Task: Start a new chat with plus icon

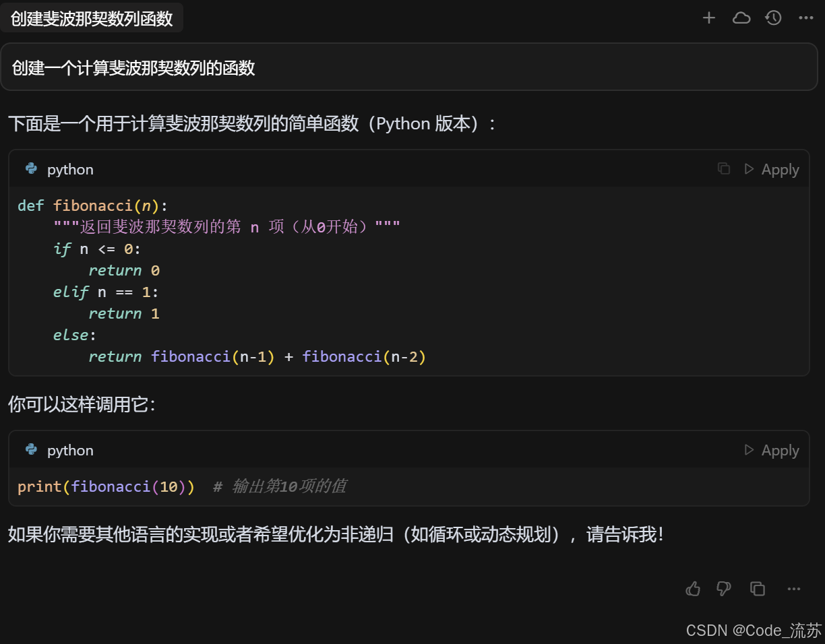Action: click(708, 18)
